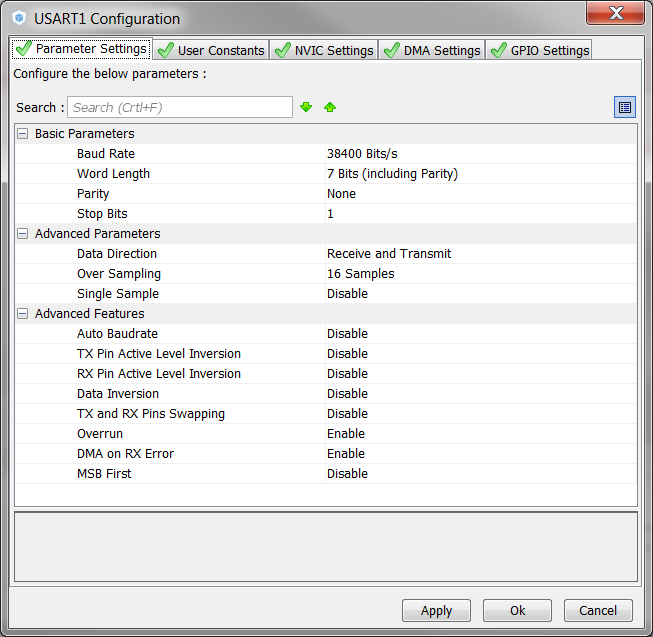653x637 pixels.
Task: Click the green down arrow search-next icon
Action: coord(306,107)
